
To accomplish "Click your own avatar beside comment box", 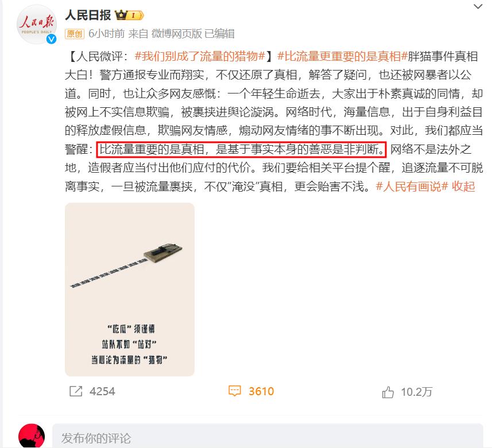I will [x=32, y=436].
